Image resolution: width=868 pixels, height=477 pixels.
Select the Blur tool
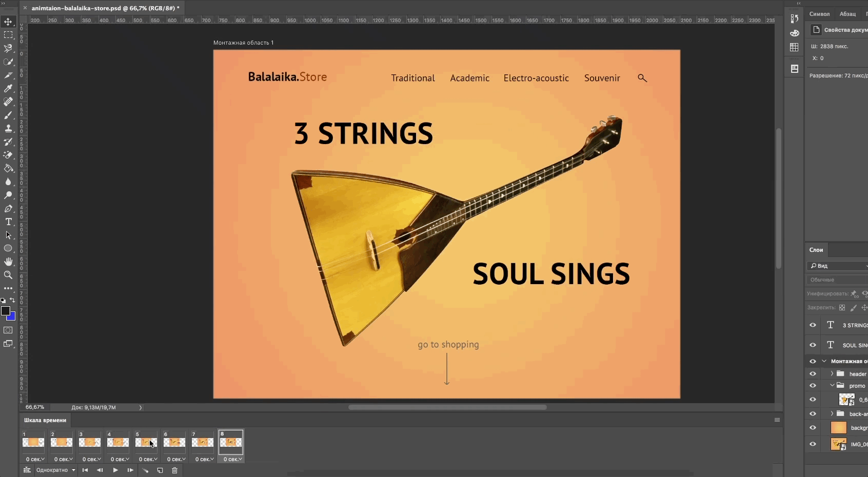tap(8, 182)
